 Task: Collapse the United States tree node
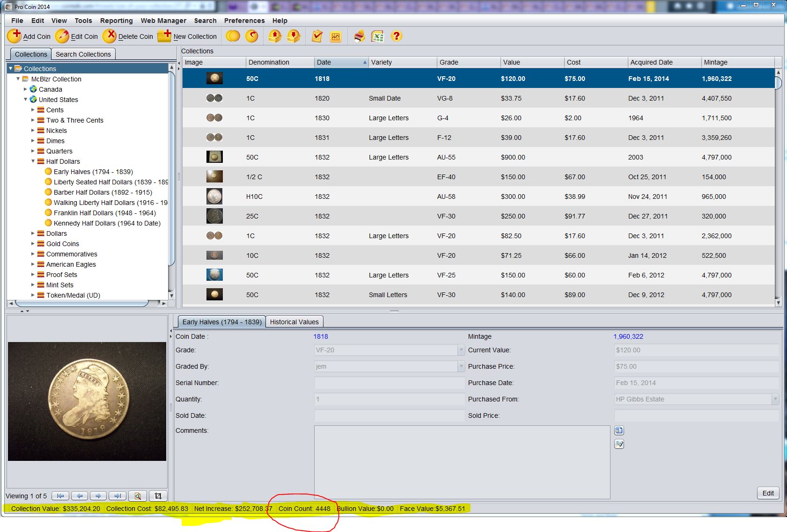25,99
